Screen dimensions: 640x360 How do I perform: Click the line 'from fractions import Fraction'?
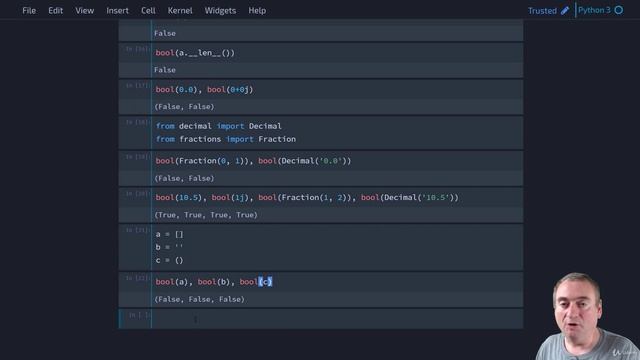pos(226,139)
